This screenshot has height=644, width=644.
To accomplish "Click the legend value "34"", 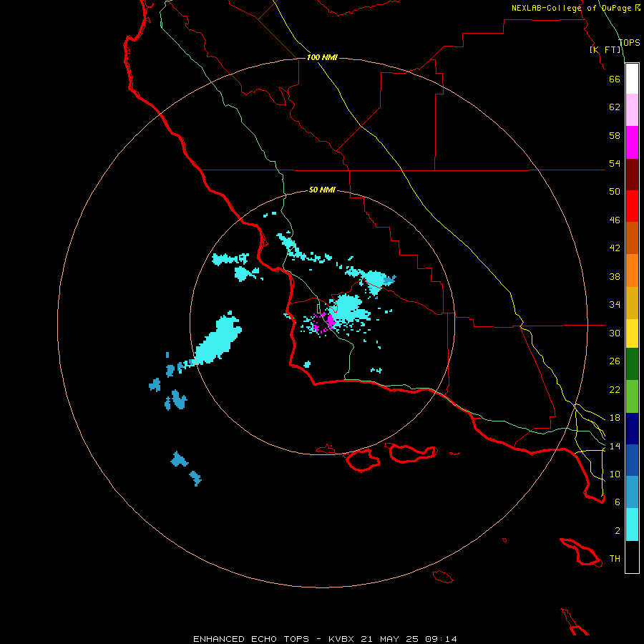I will point(615,305).
